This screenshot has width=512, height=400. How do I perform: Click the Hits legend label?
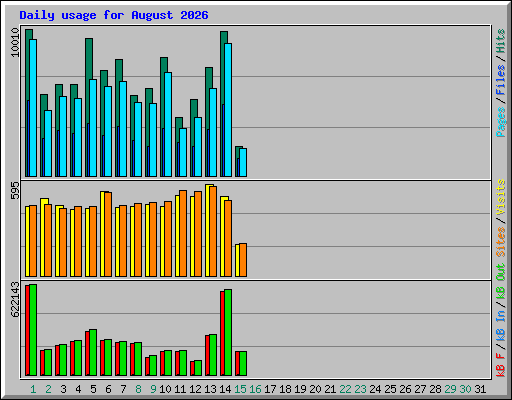501,41
